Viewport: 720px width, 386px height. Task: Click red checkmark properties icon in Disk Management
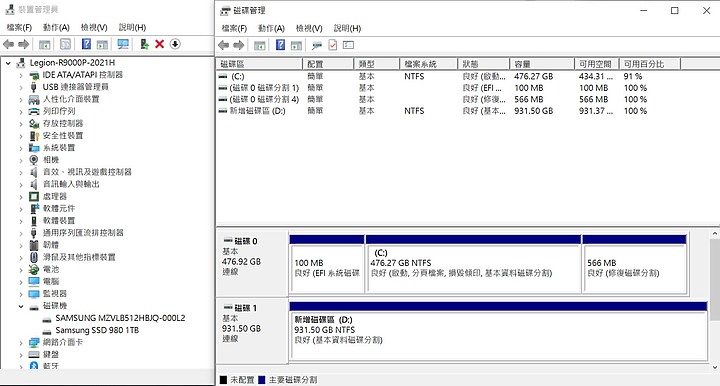332,45
